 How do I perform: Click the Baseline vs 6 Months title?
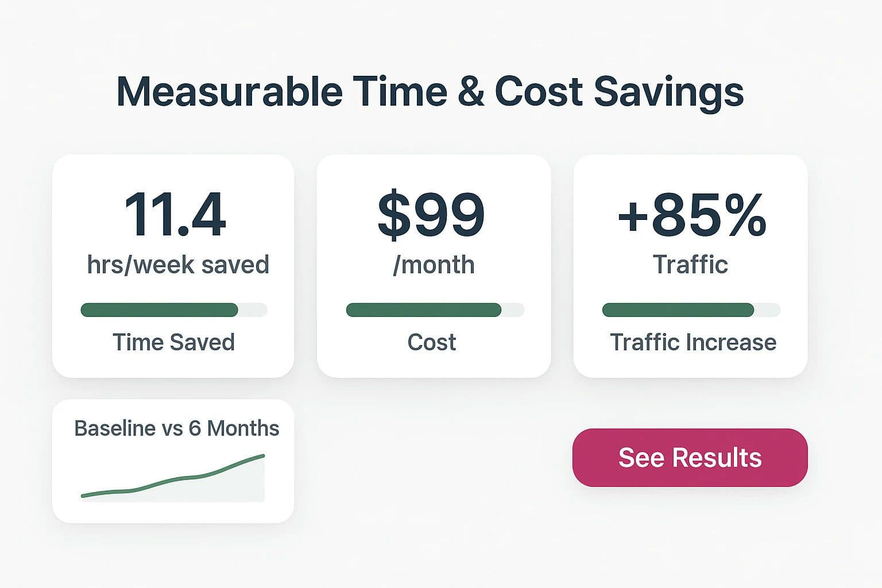click(x=176, y=428)
